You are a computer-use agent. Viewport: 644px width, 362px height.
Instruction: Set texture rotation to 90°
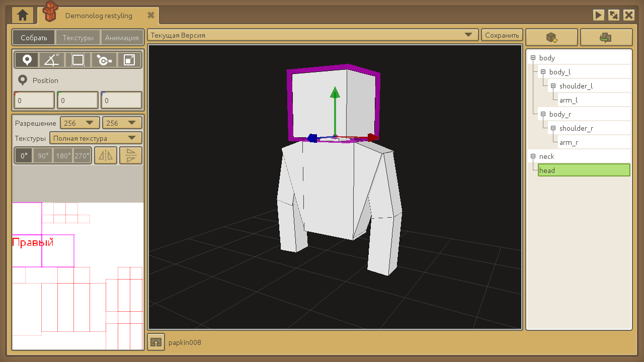43,156
